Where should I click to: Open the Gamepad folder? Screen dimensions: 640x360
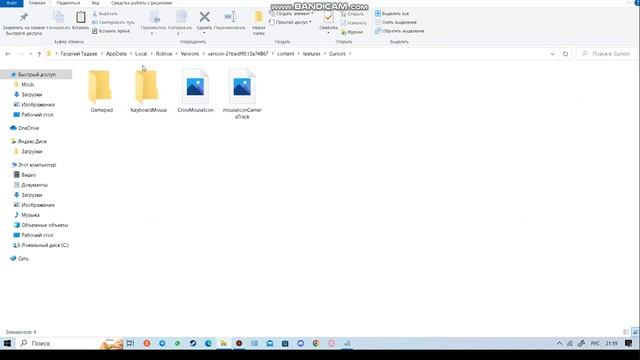click(x=101, y=91)
